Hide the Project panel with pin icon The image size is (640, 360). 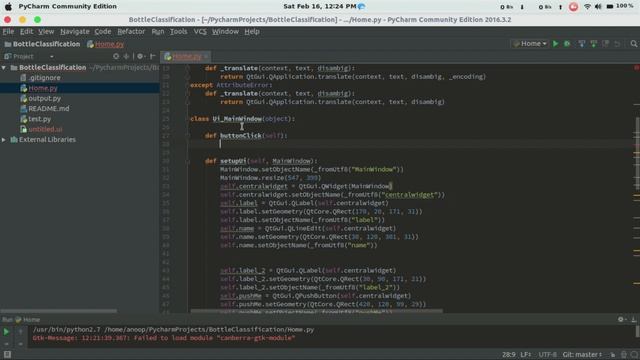153,56
